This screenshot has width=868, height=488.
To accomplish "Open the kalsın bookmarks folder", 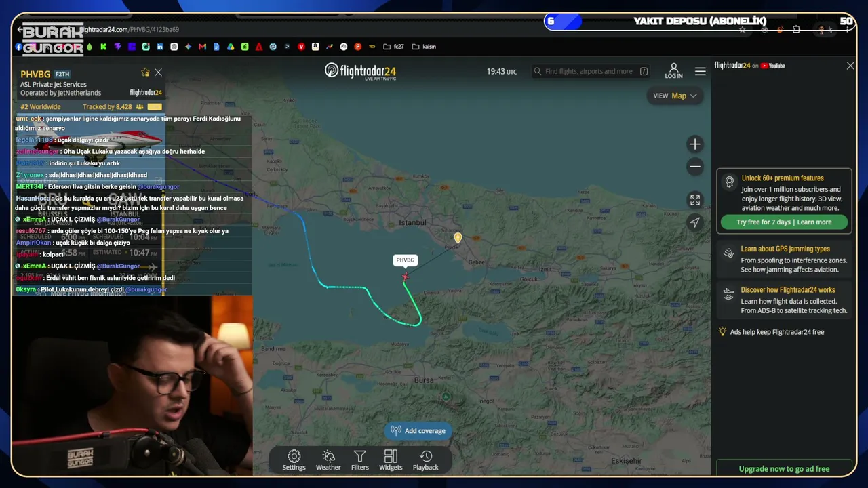I will [x=424, y=47].
